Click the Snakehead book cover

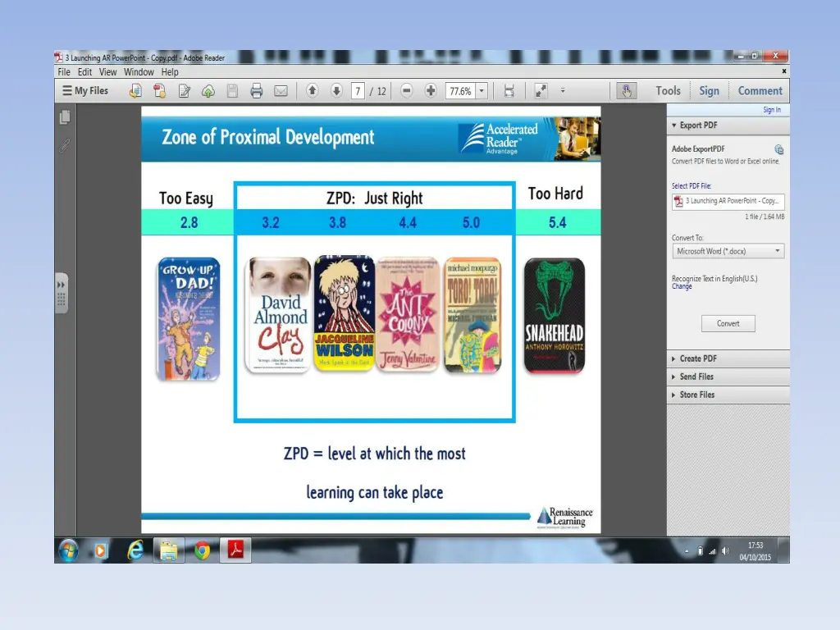pyautogui.click(x=555, y=316)
